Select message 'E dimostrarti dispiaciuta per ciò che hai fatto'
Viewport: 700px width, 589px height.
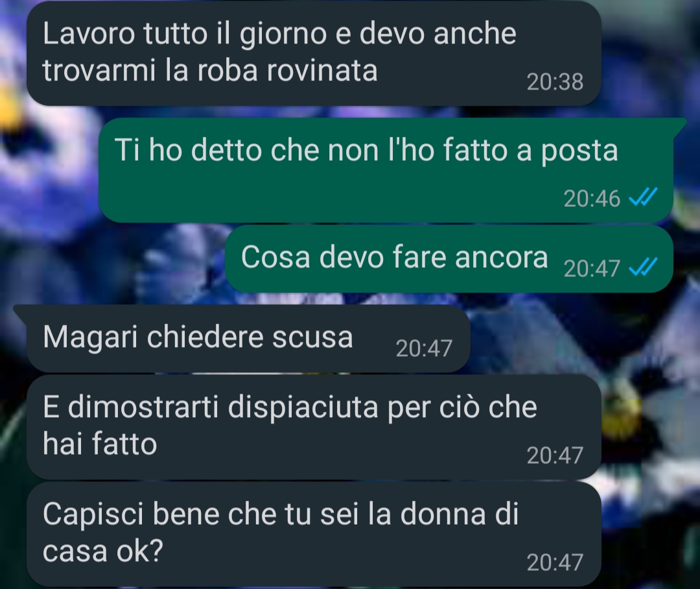[314, 427]
